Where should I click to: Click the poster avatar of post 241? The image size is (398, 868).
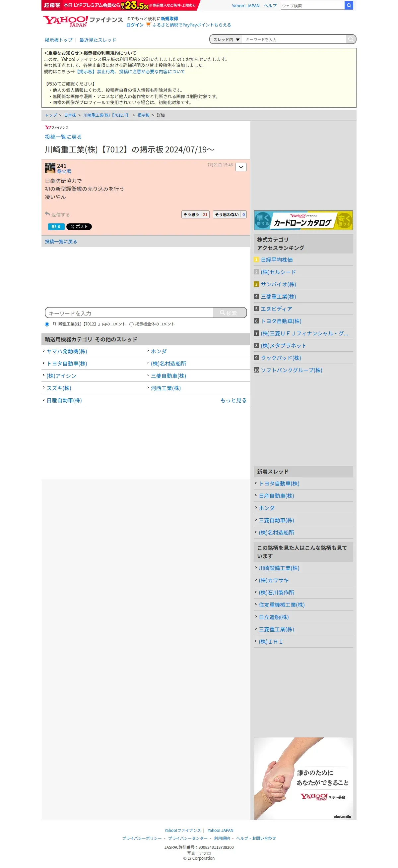[50, 167]
